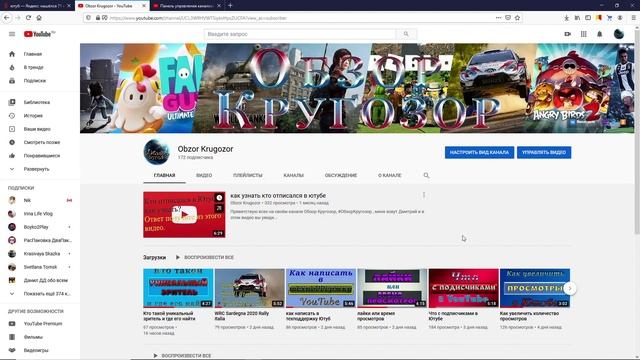This screenshot has height=360, width=640.
Task: Click the browser back arrow
Action: [x=7, y=18]
